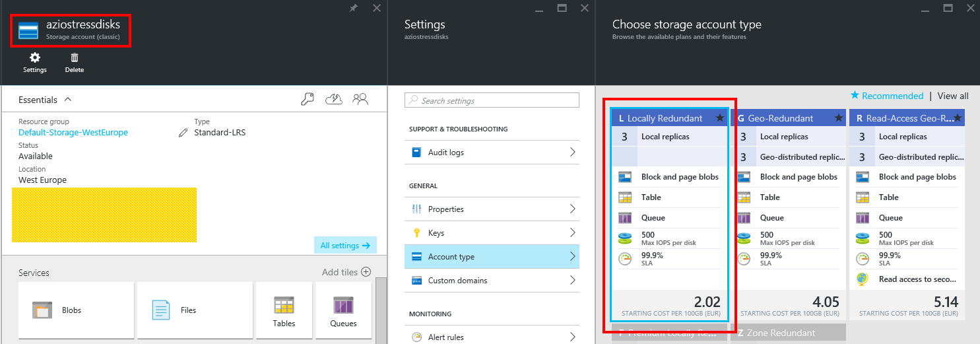Expand the Account type chevron
Screen dimensions: 980x344
(572, 257)
